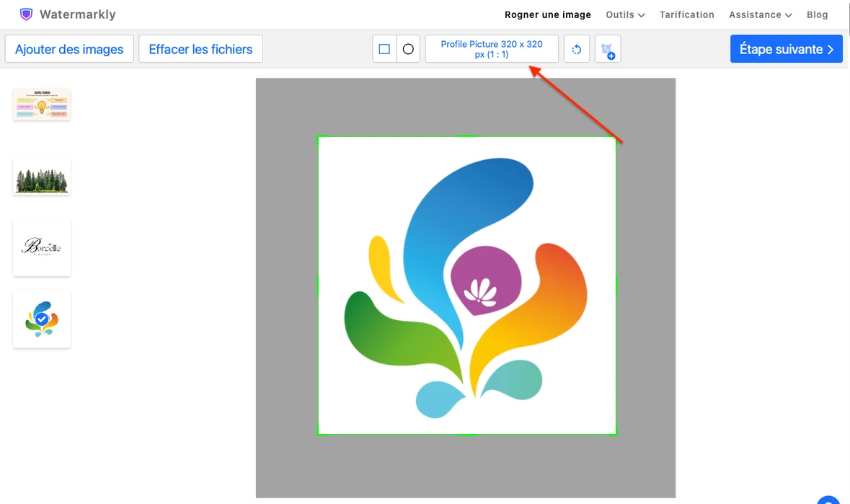Click Effacer les fichiers button
Image resolution: width=850 pixels, height=504 pixels.
[x=200, y=49]
